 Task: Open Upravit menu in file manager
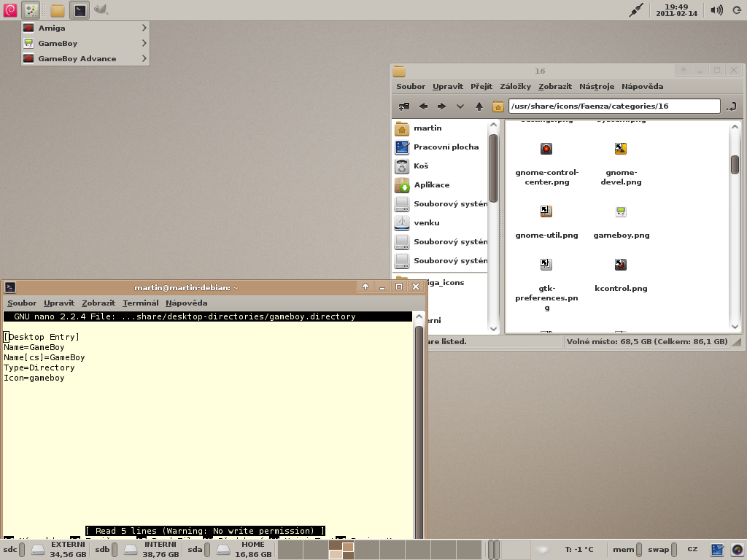(x=448, y=86)
